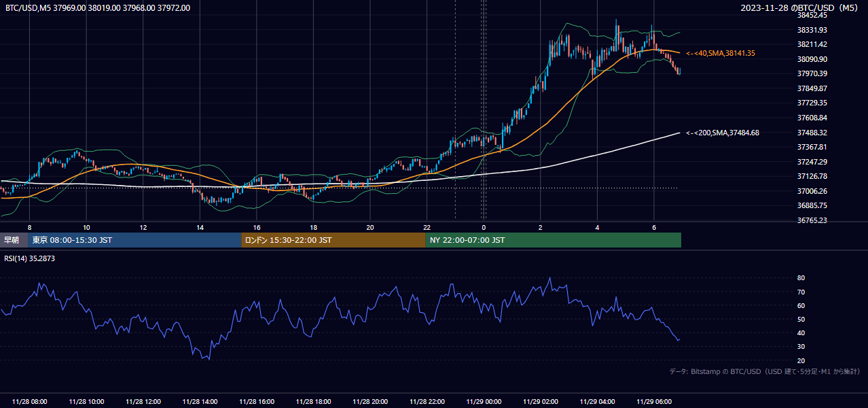Image resolution: width=868 pixels, height=408 pixels.
Task: Click the 11/29 00:00 time label
Action: [x=484, y=402]
